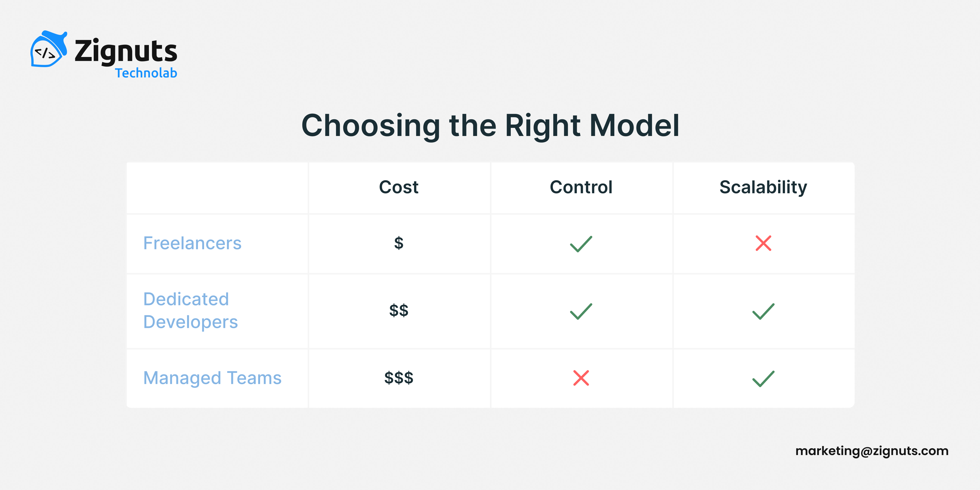
Task: Click the green checkmark for Freelancers Control
Action: 581,244
